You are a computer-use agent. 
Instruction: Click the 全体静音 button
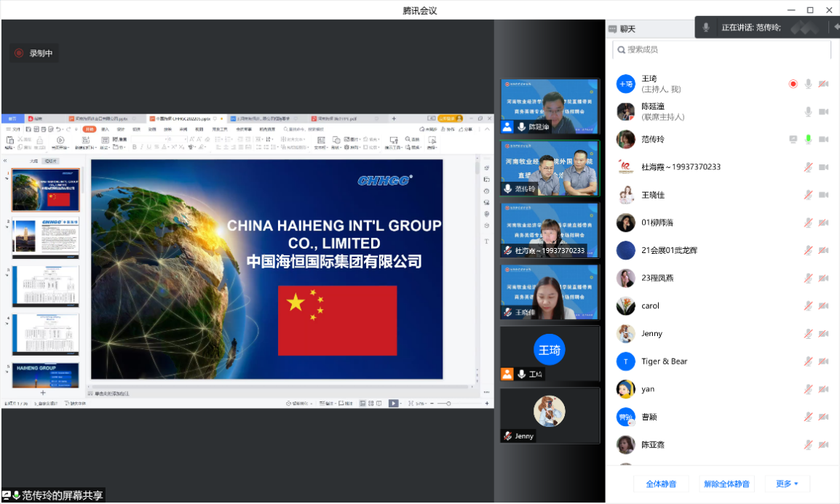tap(661, 484)
